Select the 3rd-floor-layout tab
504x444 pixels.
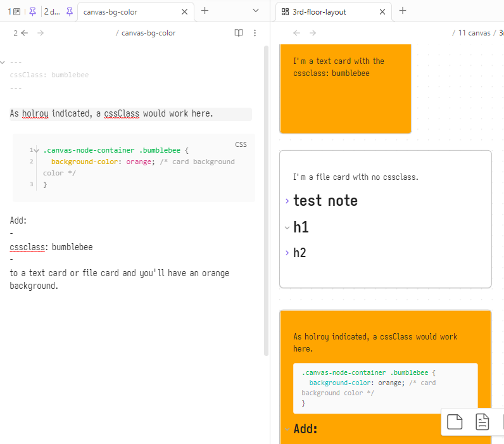(323, 11)
